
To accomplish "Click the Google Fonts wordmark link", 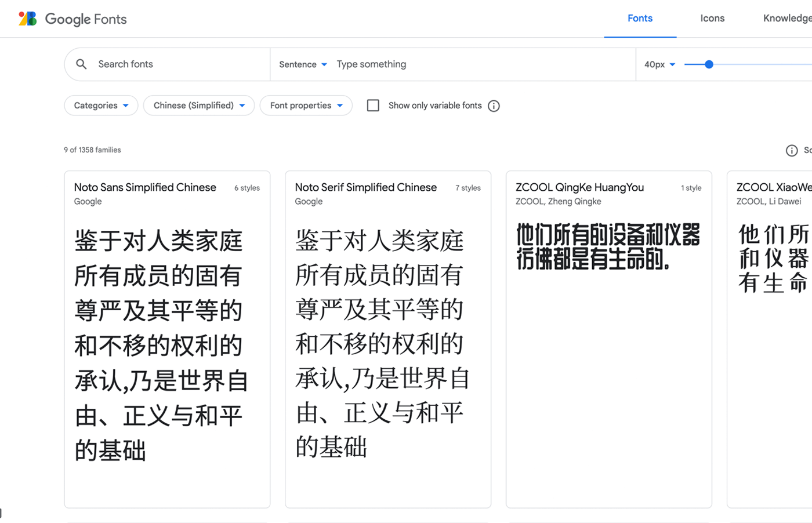I will (86, 19).
